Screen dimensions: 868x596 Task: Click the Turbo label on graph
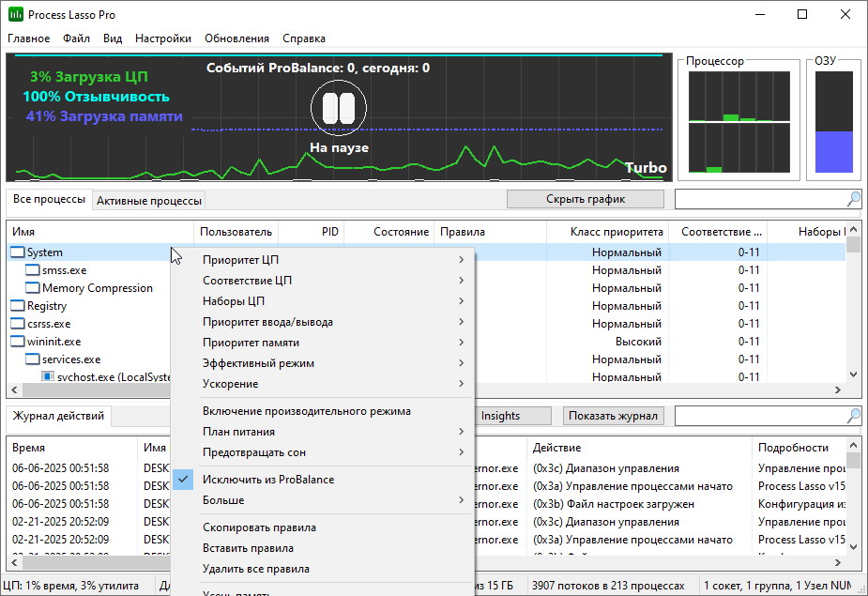[646, 167]
